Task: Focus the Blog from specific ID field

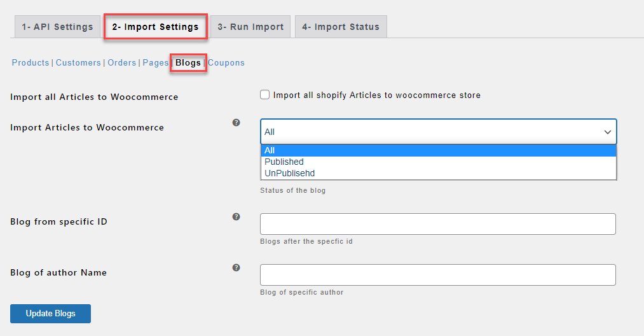Action: click(x=438, y=224)
